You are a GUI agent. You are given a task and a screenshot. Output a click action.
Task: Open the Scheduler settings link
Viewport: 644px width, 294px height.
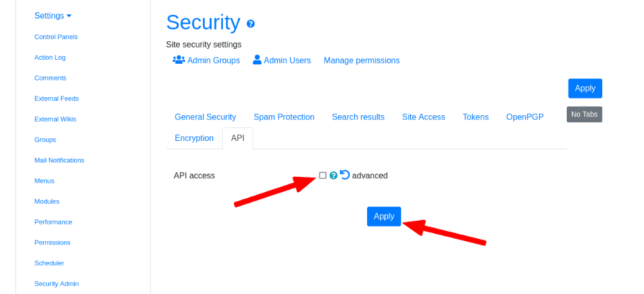[50, 263]
